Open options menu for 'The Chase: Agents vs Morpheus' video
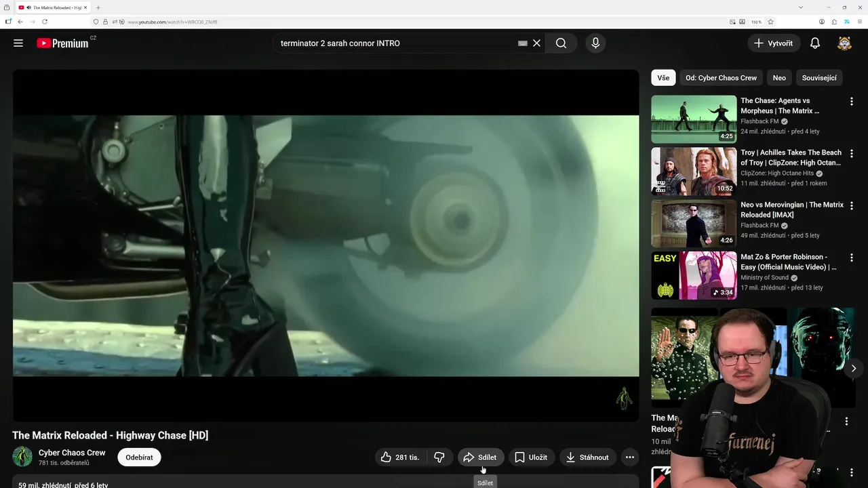 pyautogui.click(x=852, y=102)
